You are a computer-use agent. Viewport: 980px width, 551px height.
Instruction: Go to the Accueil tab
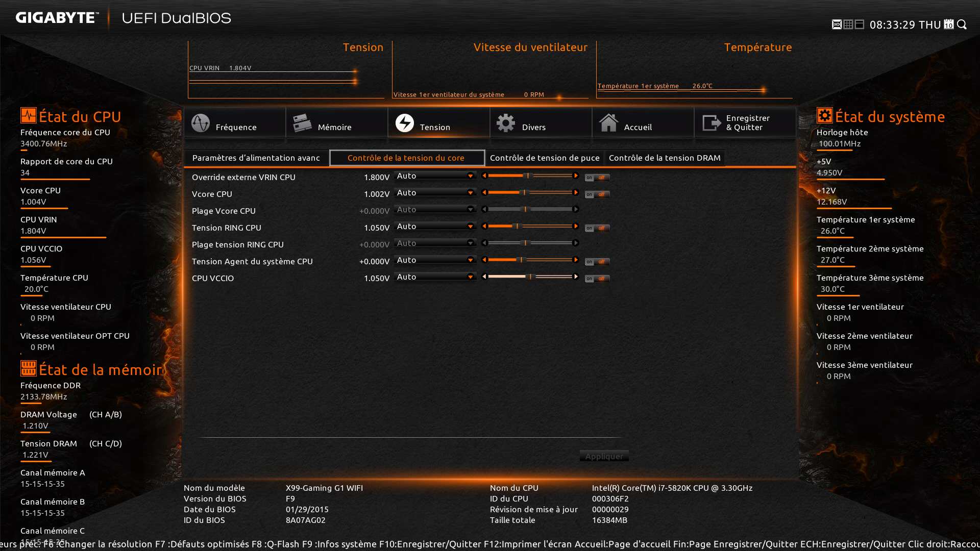[643, 122]
